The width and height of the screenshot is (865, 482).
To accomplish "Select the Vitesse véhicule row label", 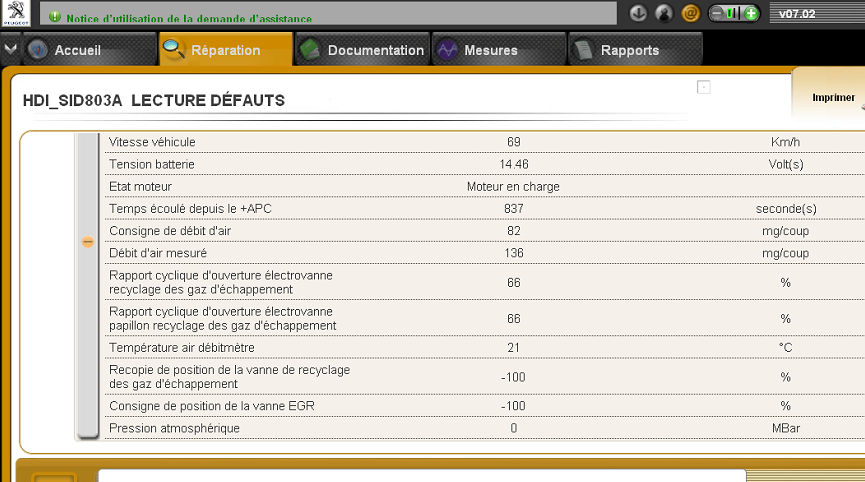I will tap(152, 142).
